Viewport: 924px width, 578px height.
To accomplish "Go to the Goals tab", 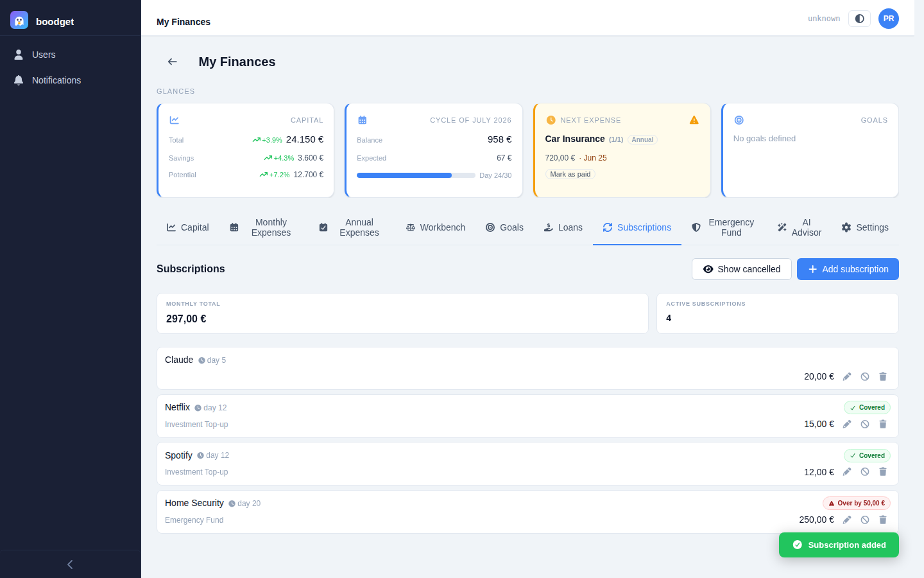I will [x=504, y=227].
